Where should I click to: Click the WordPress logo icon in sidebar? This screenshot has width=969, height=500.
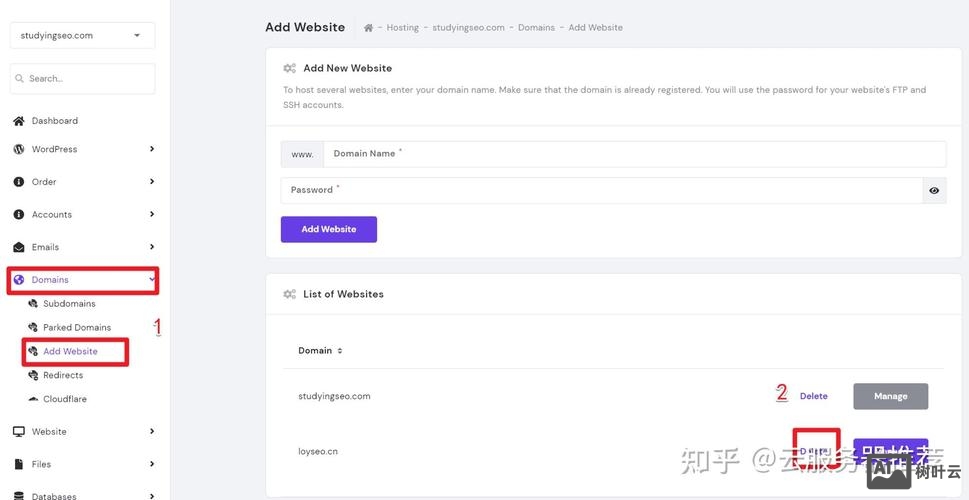click(x=18, y=149)
